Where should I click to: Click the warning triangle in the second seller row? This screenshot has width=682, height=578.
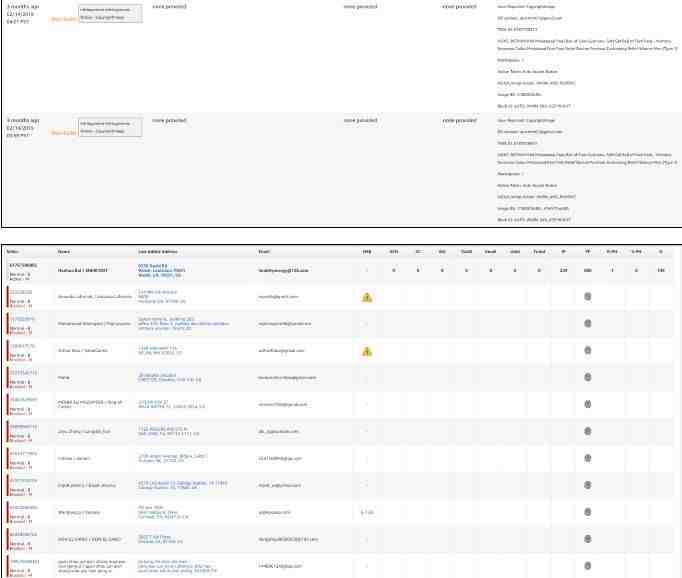tap(367, 297)
